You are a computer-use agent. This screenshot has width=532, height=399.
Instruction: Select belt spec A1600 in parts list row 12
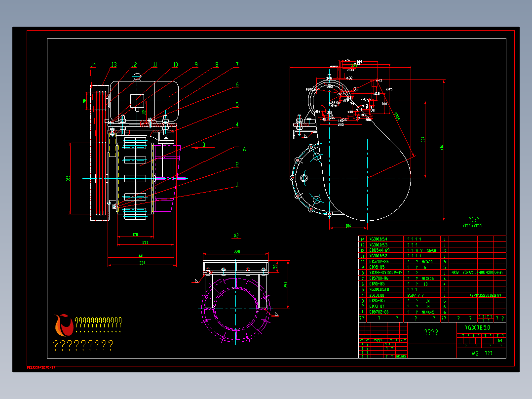(x=431, y=250)
